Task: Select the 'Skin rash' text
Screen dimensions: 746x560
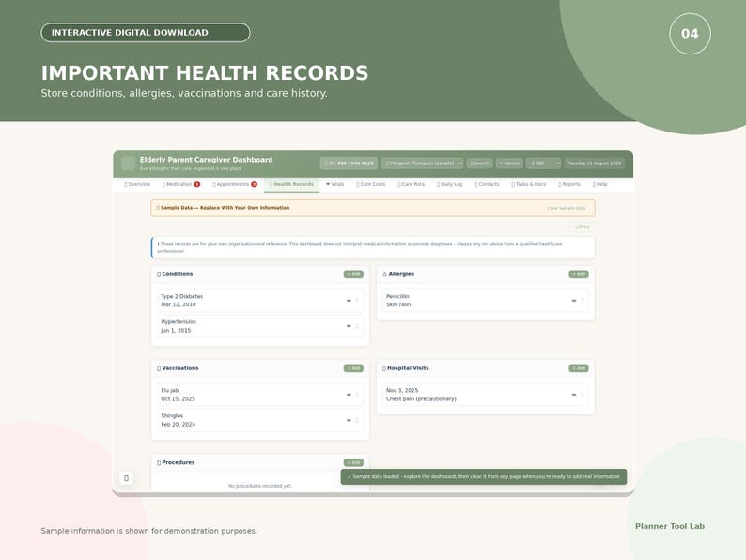Action: click(398, 304)
